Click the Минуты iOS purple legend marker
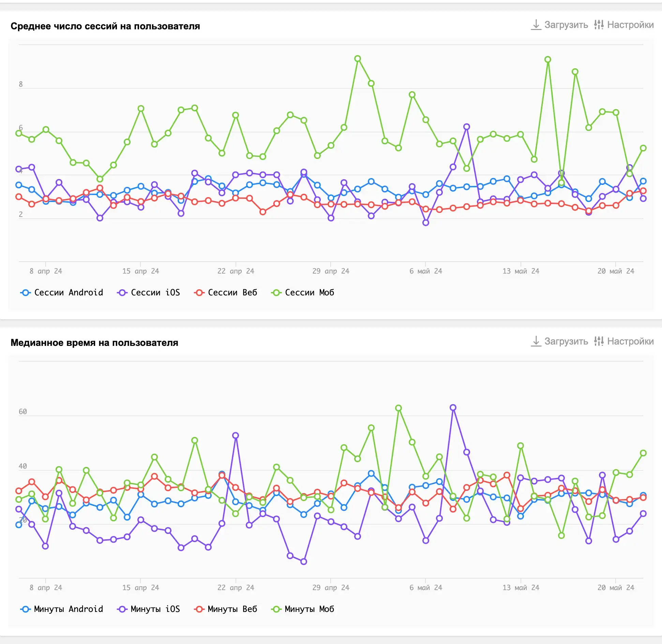This screenshot has width=662, height=644. click(x=122, y=609)
